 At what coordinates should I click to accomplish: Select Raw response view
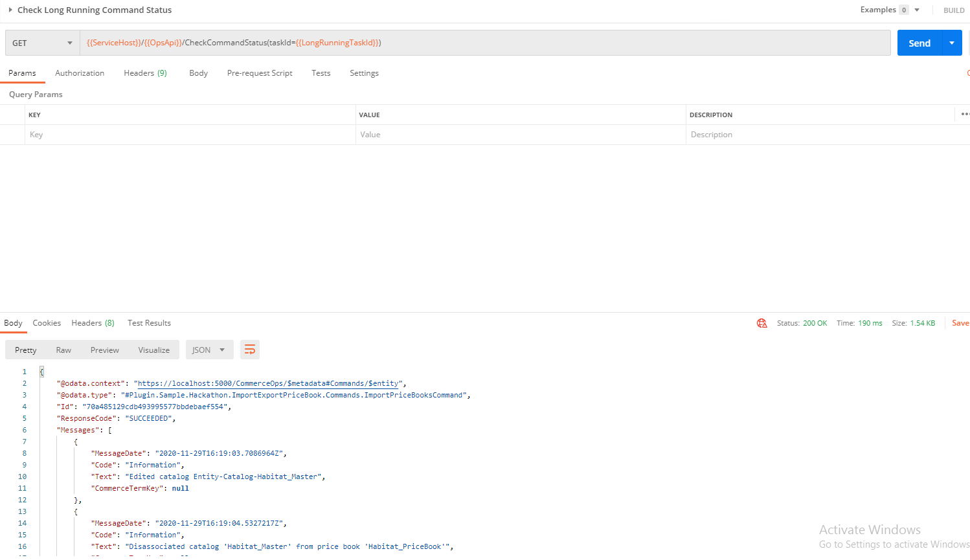click(x=63, y=350)
